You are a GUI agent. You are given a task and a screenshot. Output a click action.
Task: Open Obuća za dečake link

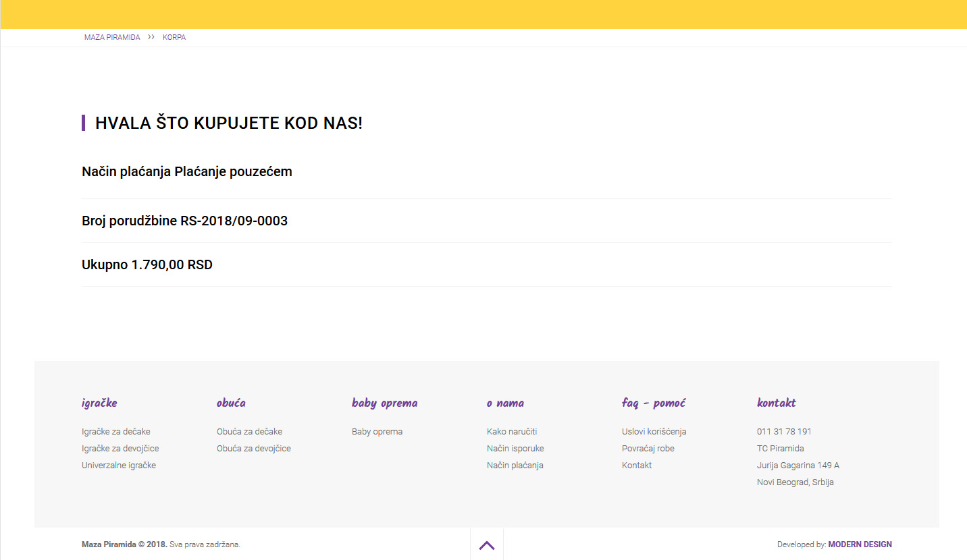pyautogui.click(x=249, y=432)
